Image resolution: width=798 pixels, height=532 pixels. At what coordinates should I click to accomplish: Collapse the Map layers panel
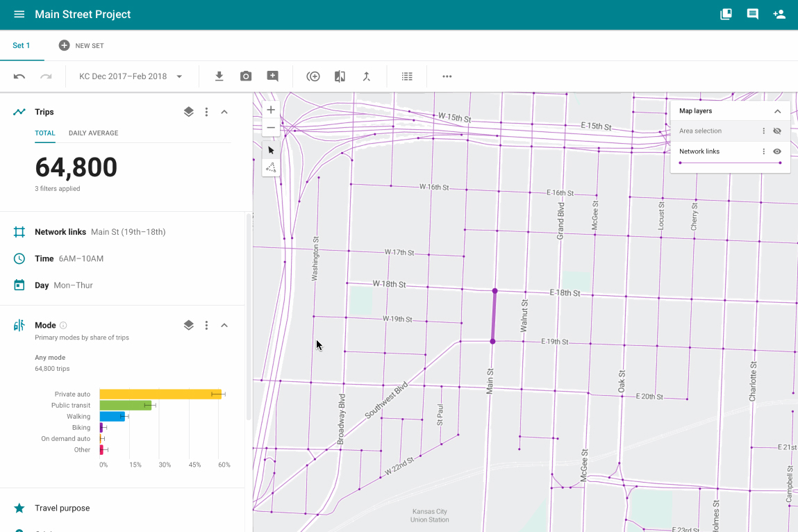tap(777, 110)
